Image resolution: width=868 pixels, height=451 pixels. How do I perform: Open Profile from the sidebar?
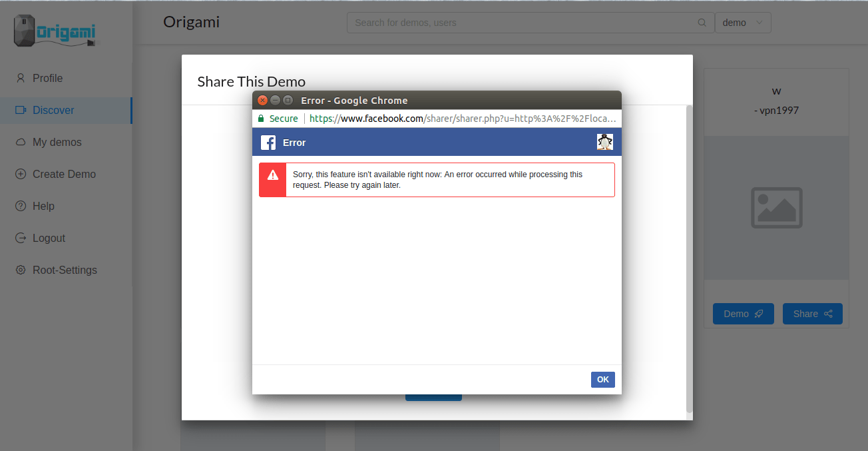(x=21, y=78)
